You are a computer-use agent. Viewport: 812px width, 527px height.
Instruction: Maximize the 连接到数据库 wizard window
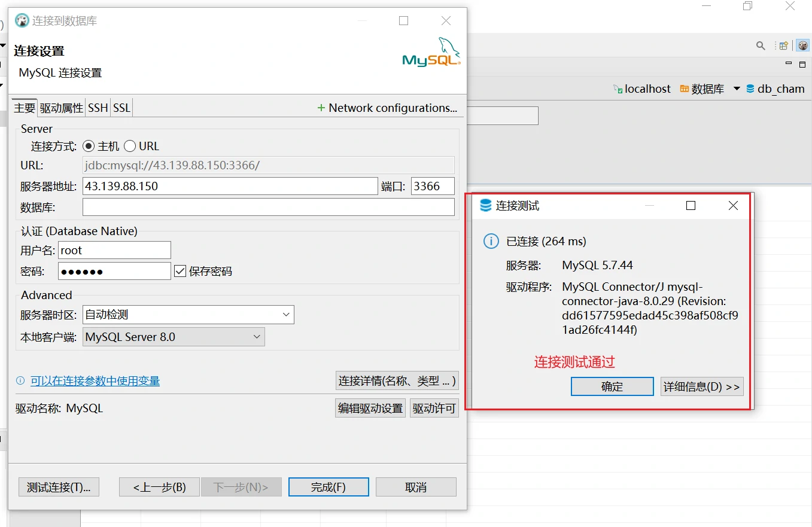pyautogui.click(x=403, y=20)
